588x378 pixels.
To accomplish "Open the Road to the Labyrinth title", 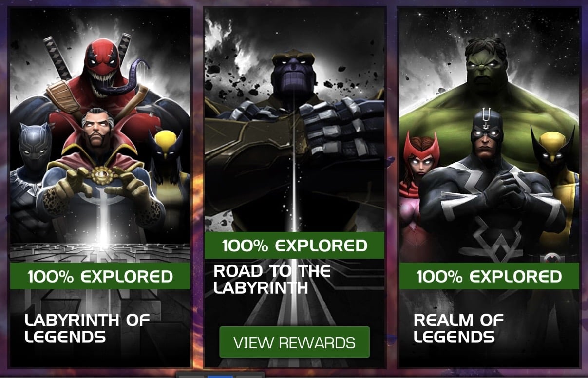I will (272, 279).
